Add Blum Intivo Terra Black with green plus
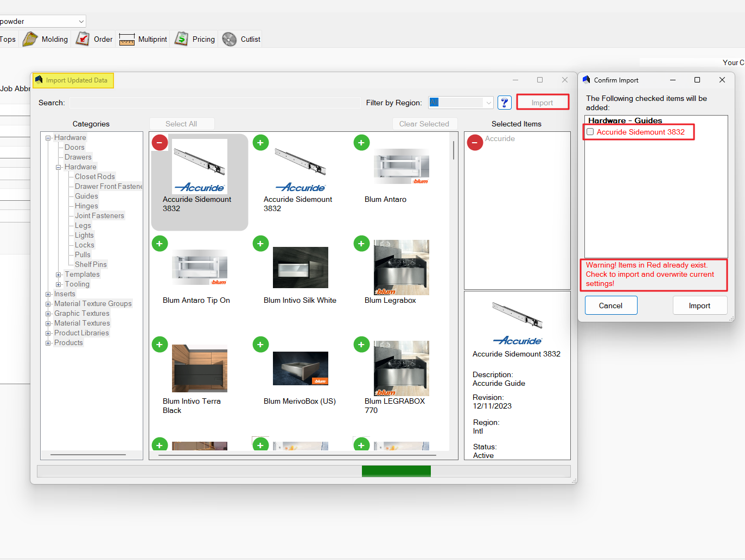The width and height of the screenshot is (745, 560). coord(160,345)
